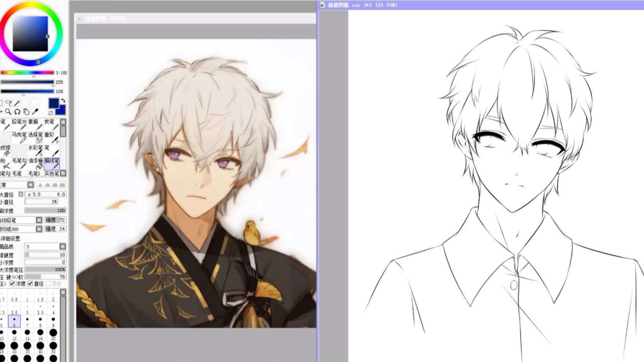
Task: Select the 重彩 heavy color brush
Action: (x=51, y=137)
